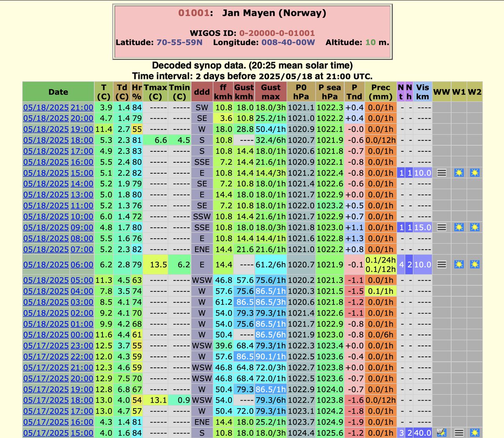Click the Prec (mm) column header
This screenshot has width=504, height=438.
click(381, 92)
